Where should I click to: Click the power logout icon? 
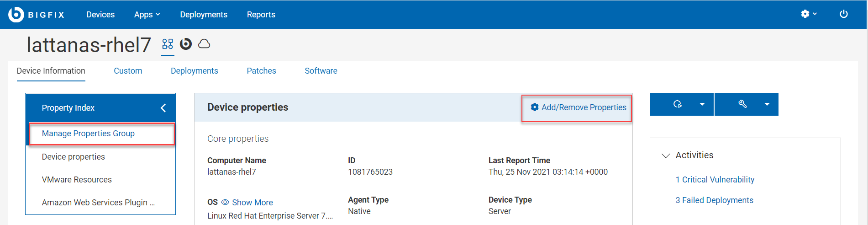(x=843, y=14)
